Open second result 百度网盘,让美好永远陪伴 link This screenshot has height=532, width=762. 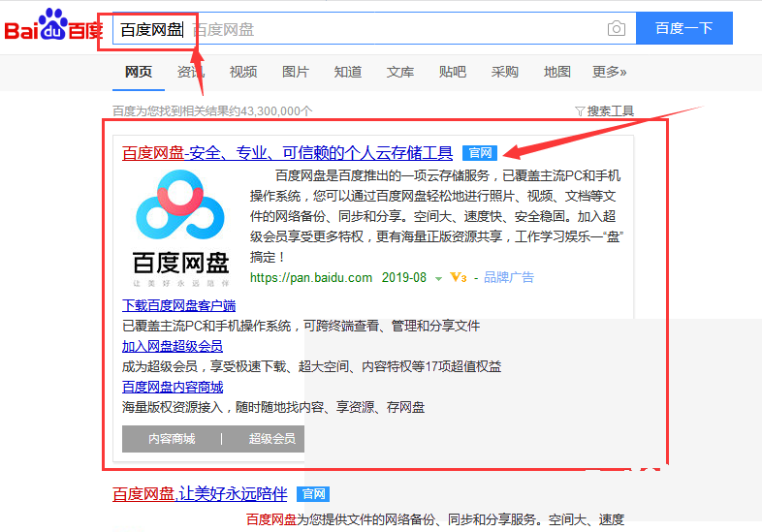[200, 494]
